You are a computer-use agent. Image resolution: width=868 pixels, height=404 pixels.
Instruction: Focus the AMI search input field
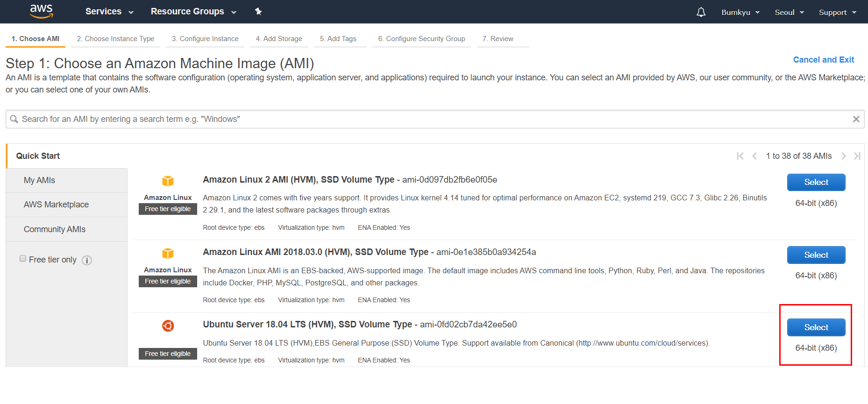coord(435,119)
